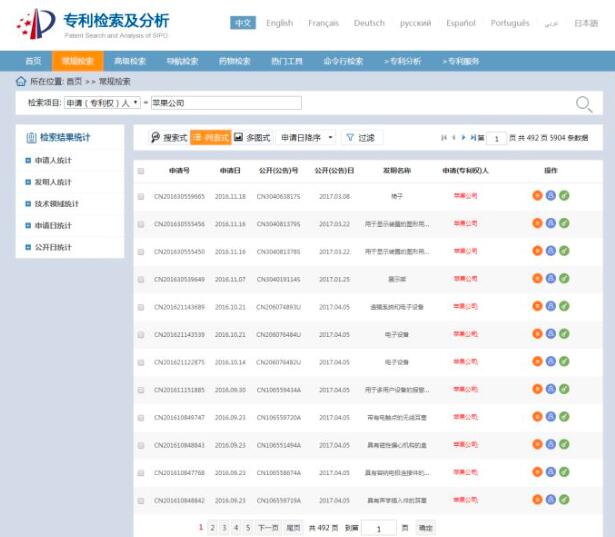Check the box for CN201630559665
Image resolution: width=615 pixels, height=537 pixels.
141,196
